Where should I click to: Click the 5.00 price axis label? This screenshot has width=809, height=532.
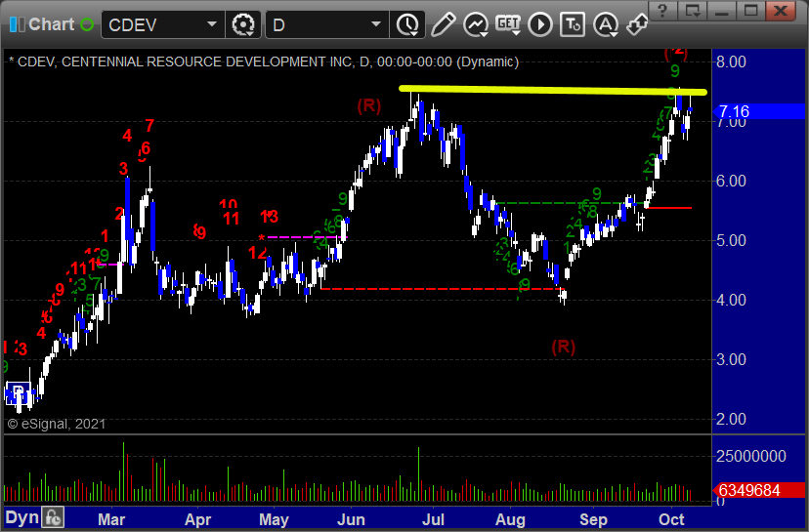click(731, 240)
